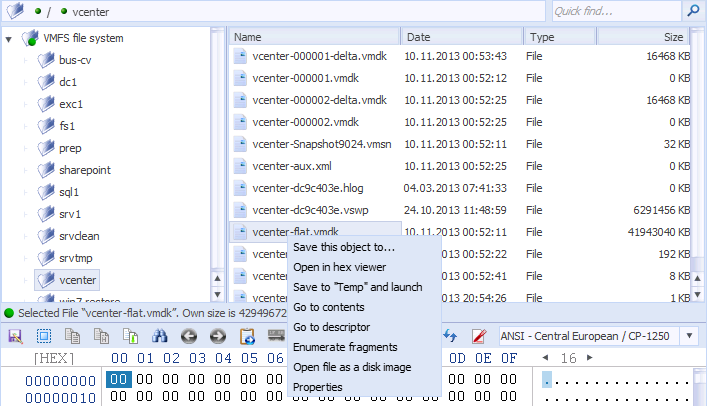Select the prep folder in tree
This screenshot has width=707, height=406.
(x=70, y=148)
